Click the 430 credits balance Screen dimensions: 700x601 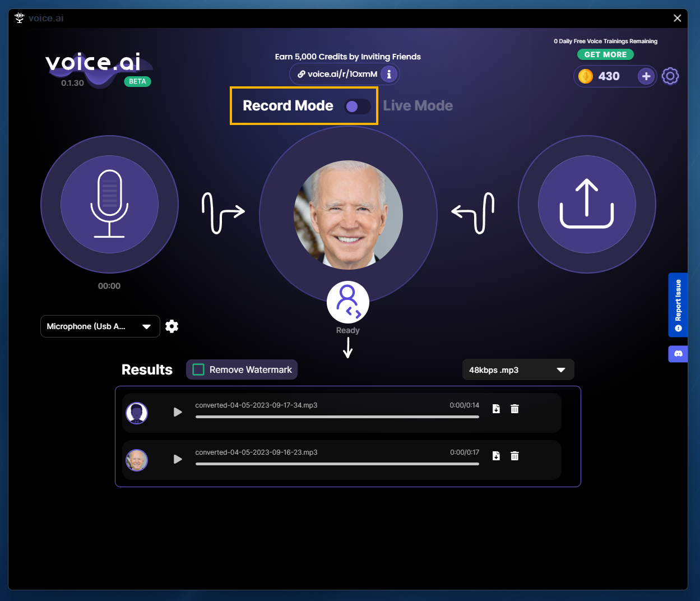tap(609, 76)
